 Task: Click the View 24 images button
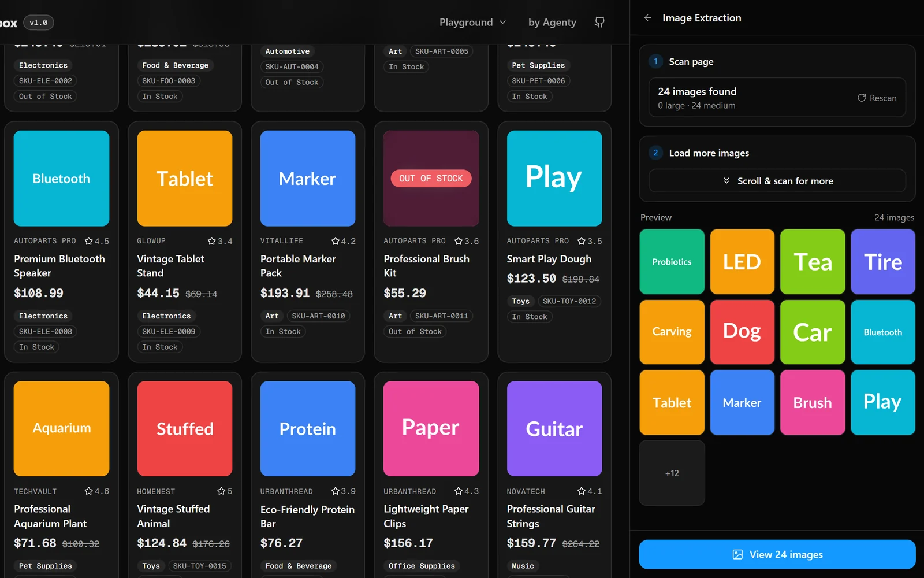[x=777, y=554]
